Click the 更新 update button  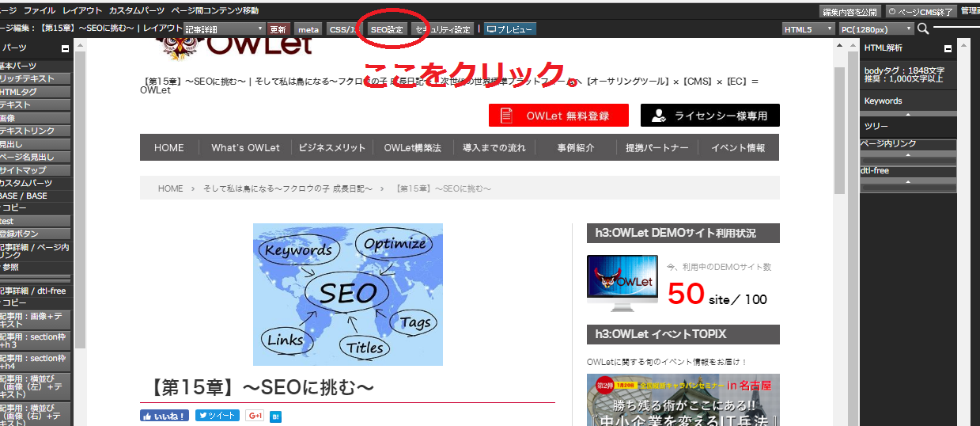tap(278, 29)
